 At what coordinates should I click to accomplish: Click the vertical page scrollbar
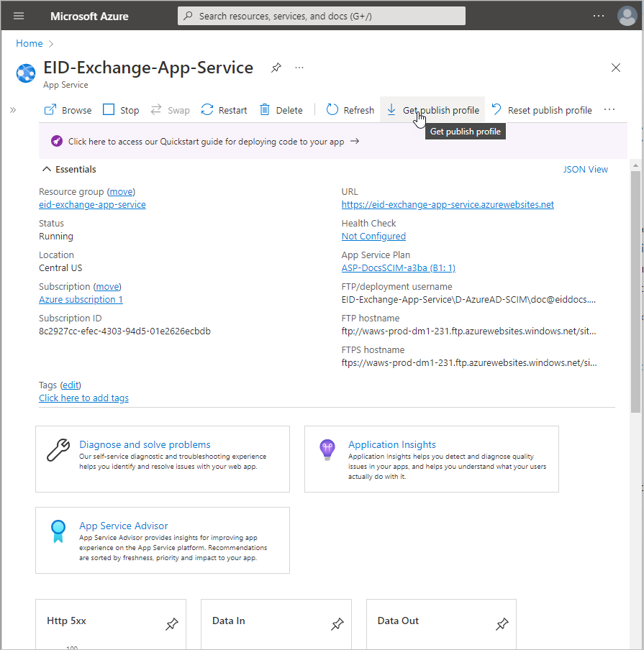pos(635,288)
